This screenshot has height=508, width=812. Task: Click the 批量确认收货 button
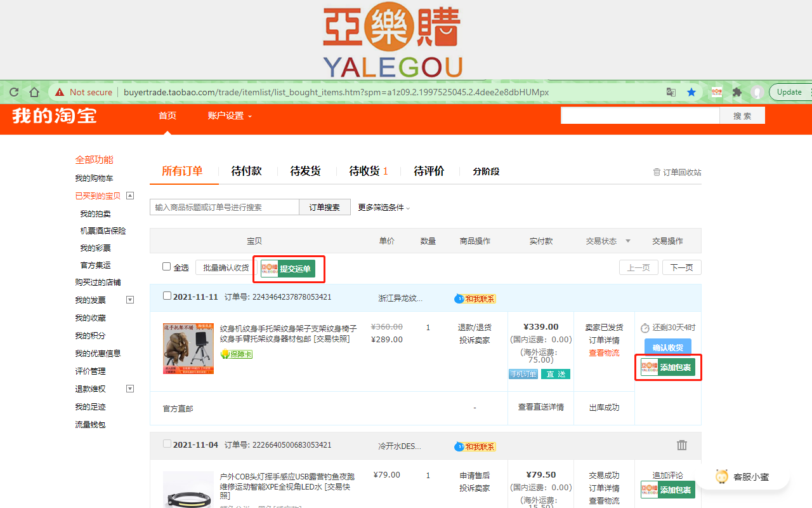(x=226, y=267)
